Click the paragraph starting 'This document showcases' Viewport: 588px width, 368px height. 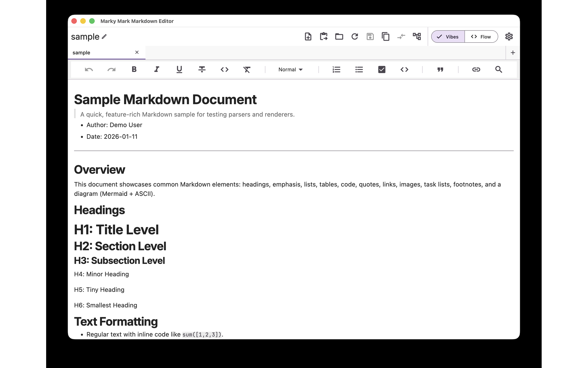(x=287, y=189)
